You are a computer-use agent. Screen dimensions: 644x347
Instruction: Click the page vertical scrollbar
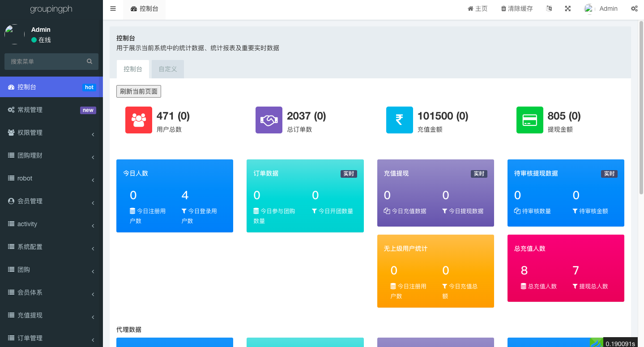coord(641,107)
